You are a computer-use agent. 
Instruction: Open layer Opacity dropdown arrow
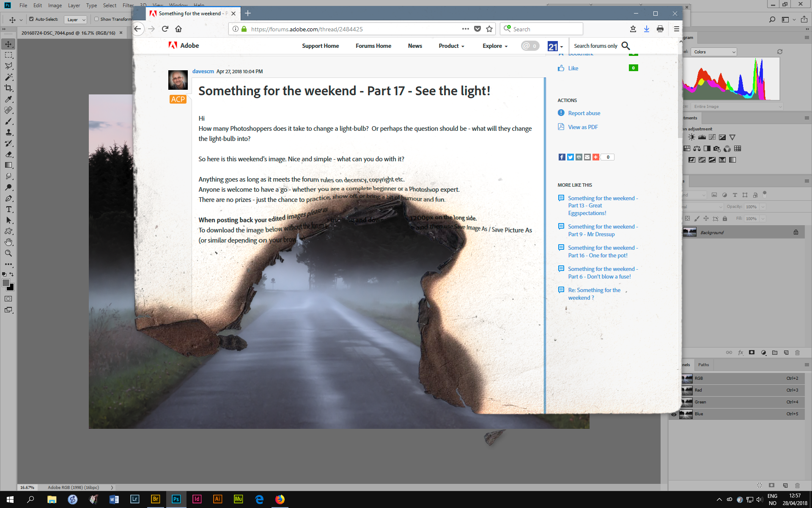coord(763,207)
